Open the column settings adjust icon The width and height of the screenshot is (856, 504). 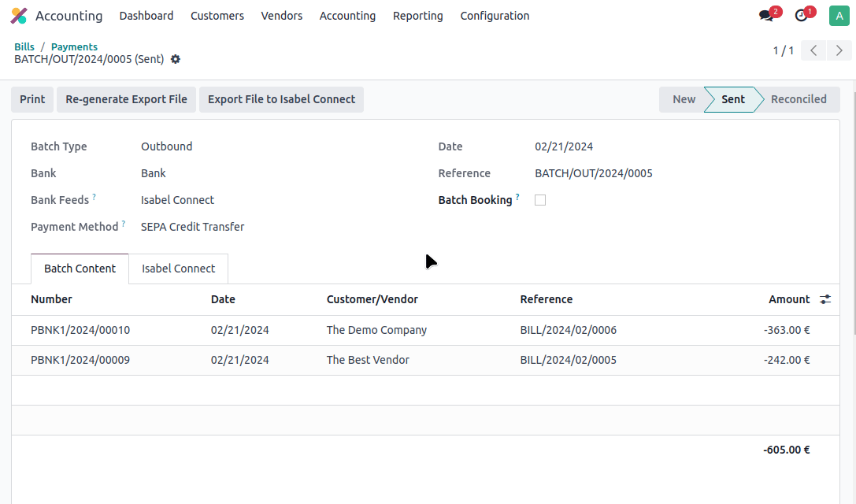[x=825, y=299]
